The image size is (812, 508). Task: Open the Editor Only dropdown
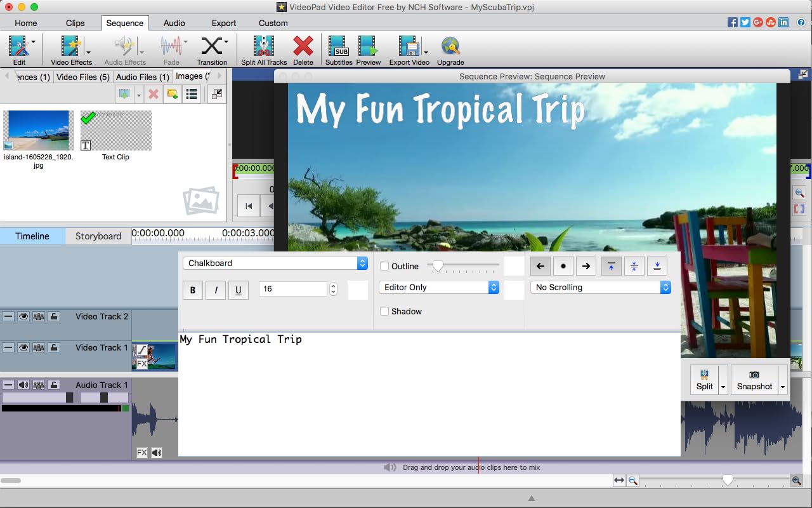(439, 287)
